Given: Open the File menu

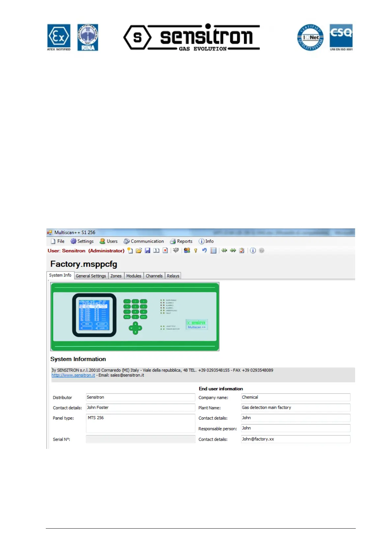Looking at the screenshot, I should pos(58,241).
